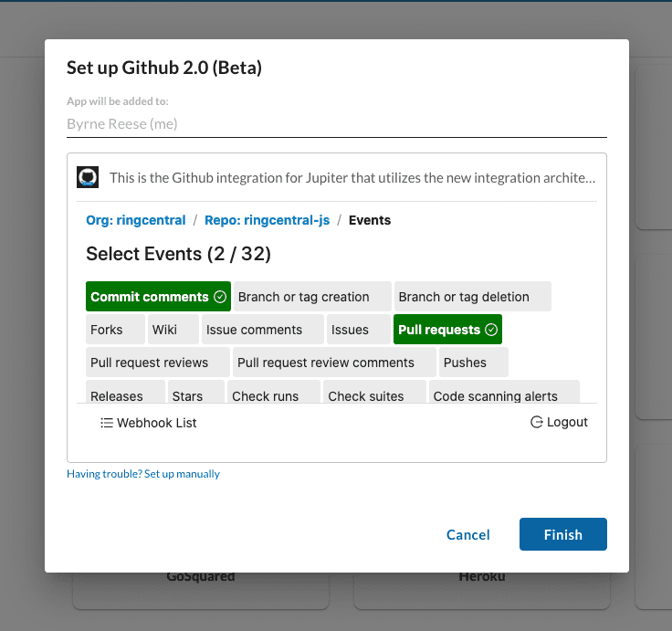Select the Pushes event chip
672x631 pixels.
(473, 363)
